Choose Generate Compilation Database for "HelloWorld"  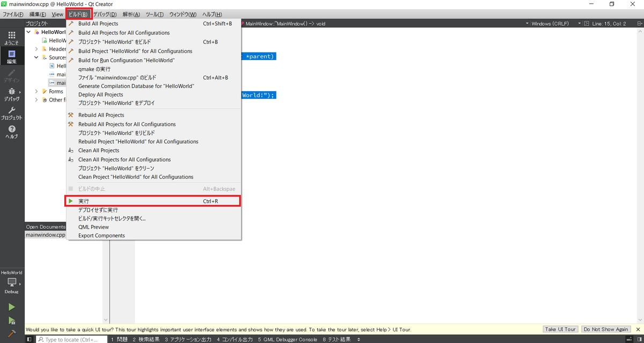(153, 86)
